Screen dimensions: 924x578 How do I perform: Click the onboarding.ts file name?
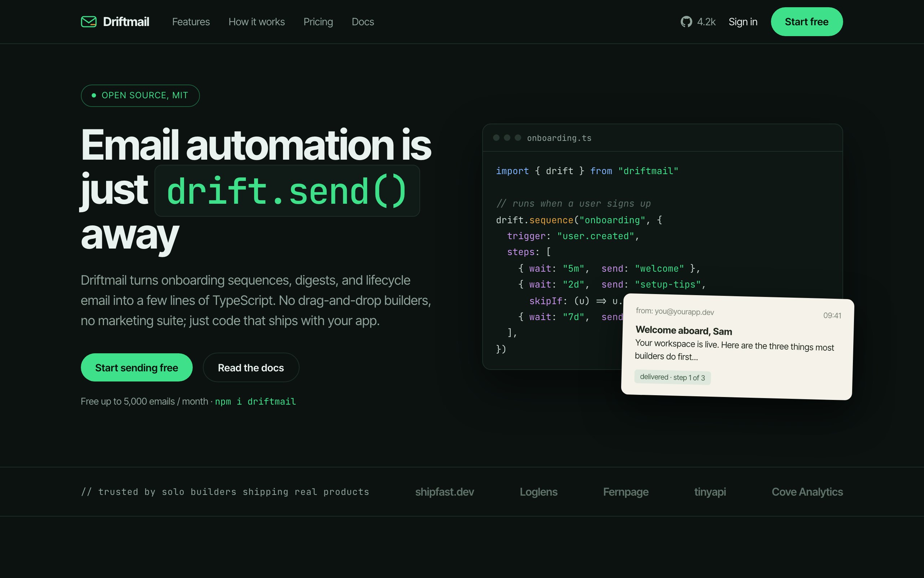point(559,138)
